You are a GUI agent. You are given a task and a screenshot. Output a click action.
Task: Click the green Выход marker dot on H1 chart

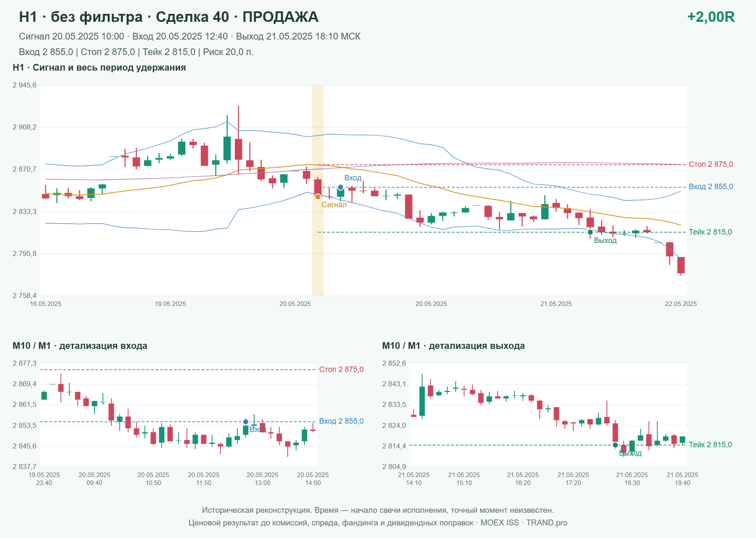(590, 232)
